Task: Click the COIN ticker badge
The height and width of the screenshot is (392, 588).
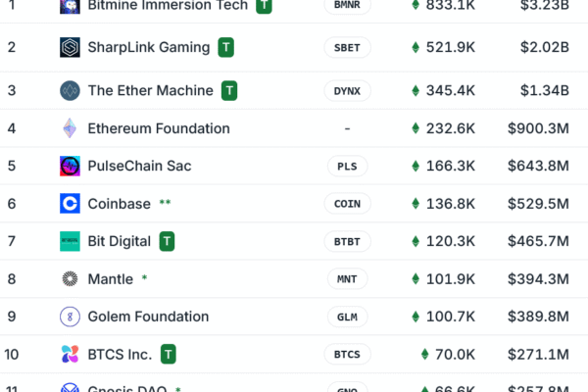Action: coord(347,204)
